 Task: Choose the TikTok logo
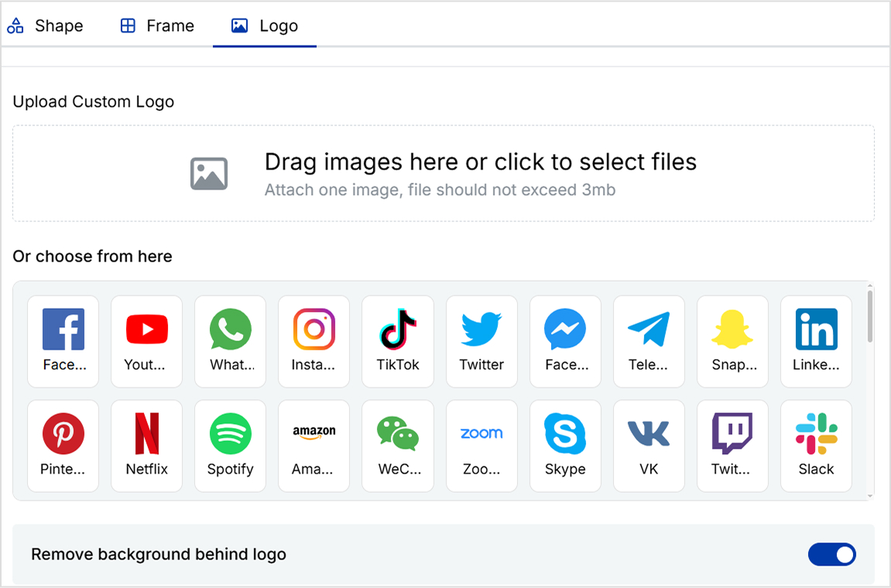398,341
